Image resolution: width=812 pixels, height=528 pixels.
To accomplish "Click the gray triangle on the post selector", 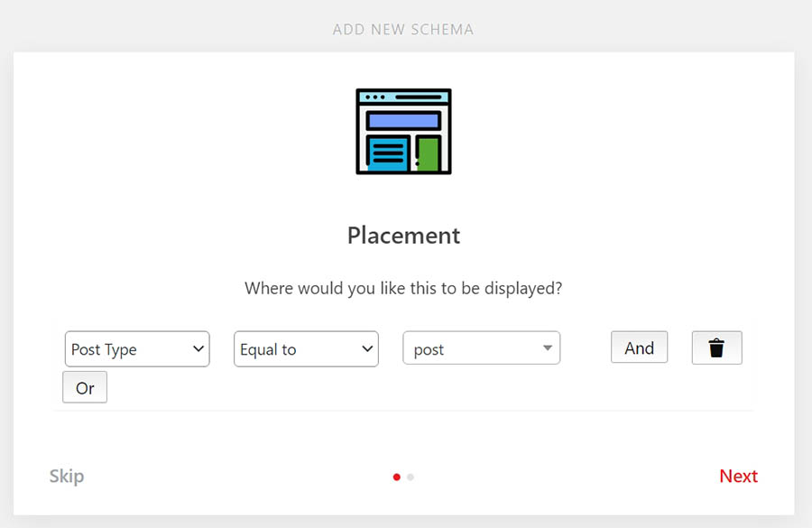I will tap(547, 348).
